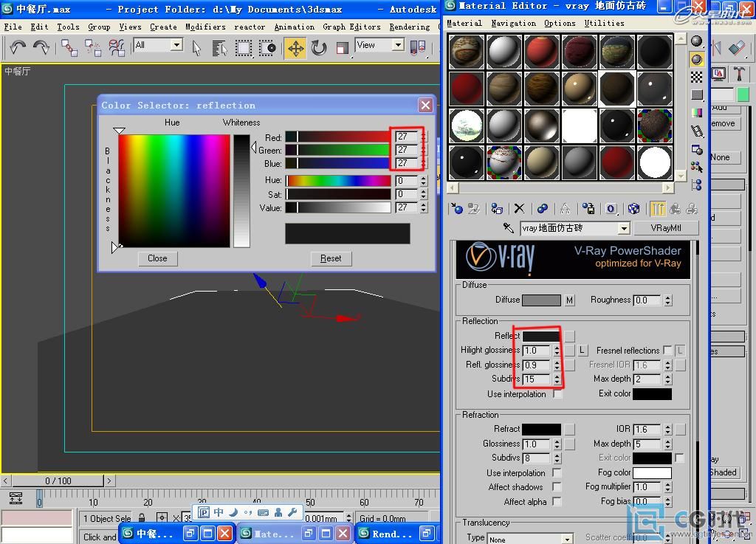Click the Material ID Channel 0 icon
The height and width of the screenshot is (544, 756).
click(x=611, y=209)
